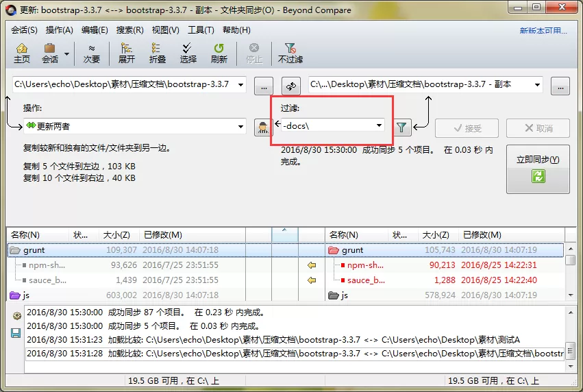Toggle the Minor (次要) differences icon

(x=92, y=53)
